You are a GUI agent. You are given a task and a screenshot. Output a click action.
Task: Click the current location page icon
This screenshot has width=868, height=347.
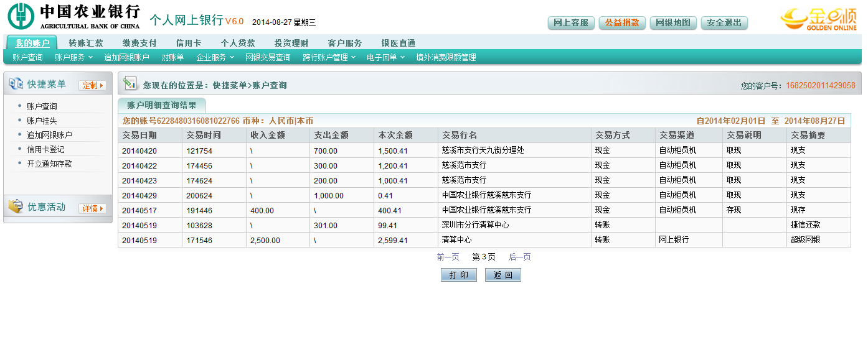(130, 83)
